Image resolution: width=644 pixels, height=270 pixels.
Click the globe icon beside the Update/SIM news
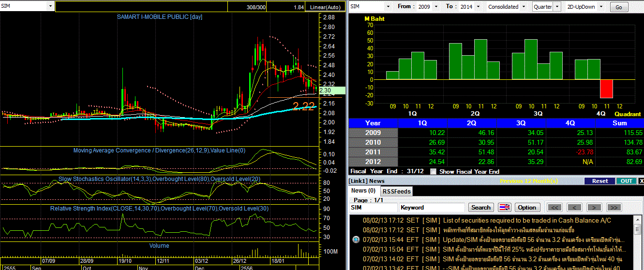pos(356,240)
